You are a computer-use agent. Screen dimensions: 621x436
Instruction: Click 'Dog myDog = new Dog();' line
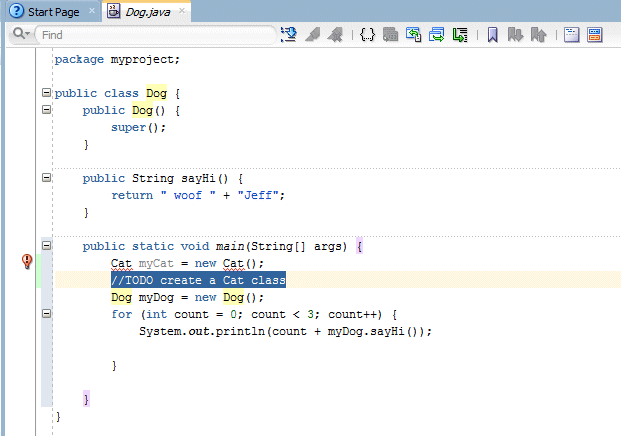(187, 297)
